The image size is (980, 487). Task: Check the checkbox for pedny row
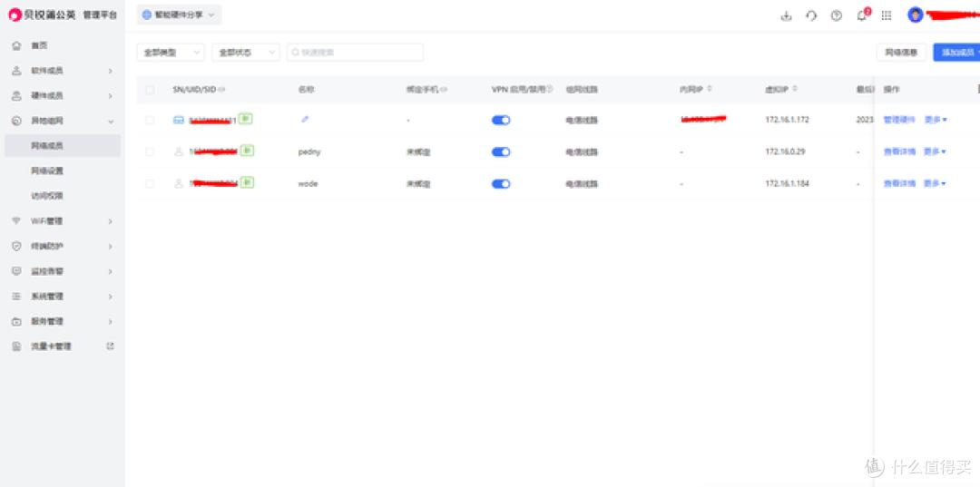(150, 151)
